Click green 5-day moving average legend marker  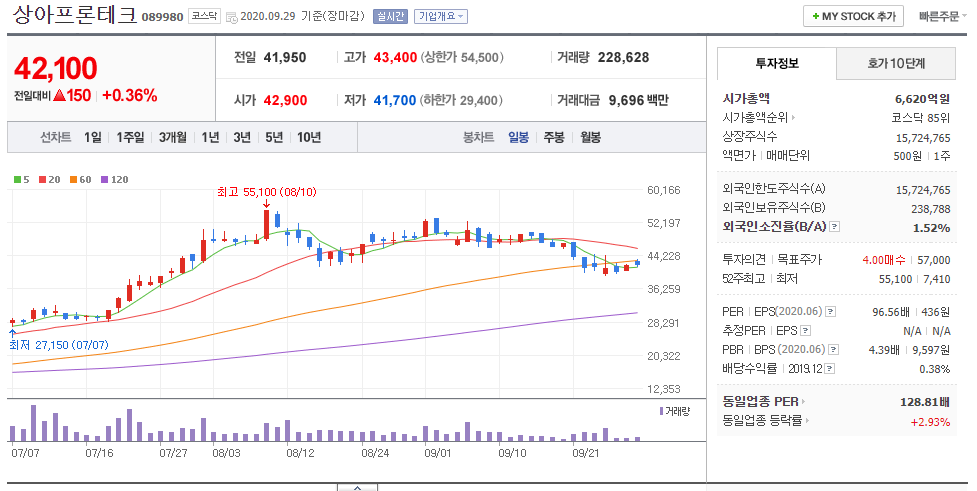[x=17, y=179]
